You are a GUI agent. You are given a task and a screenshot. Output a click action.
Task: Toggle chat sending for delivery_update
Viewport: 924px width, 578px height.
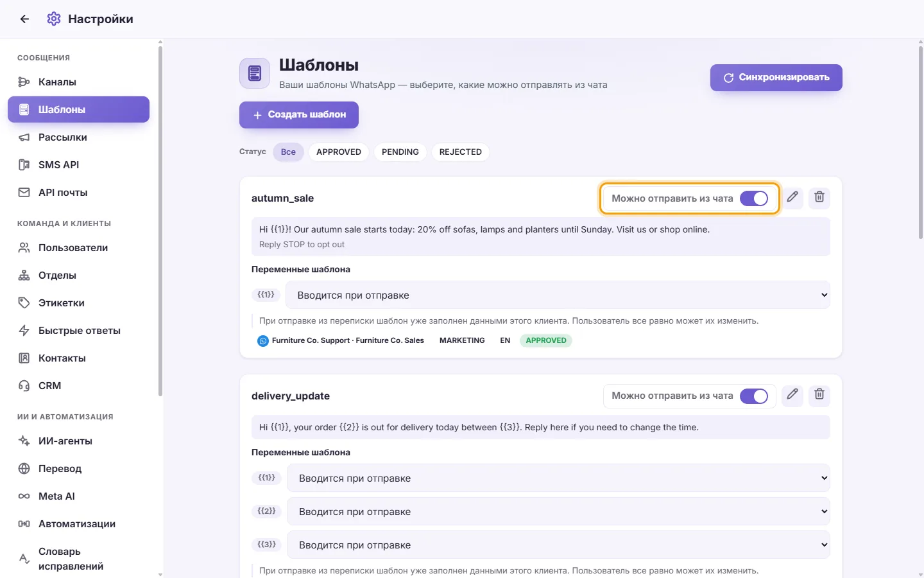[x=754, y=396]
